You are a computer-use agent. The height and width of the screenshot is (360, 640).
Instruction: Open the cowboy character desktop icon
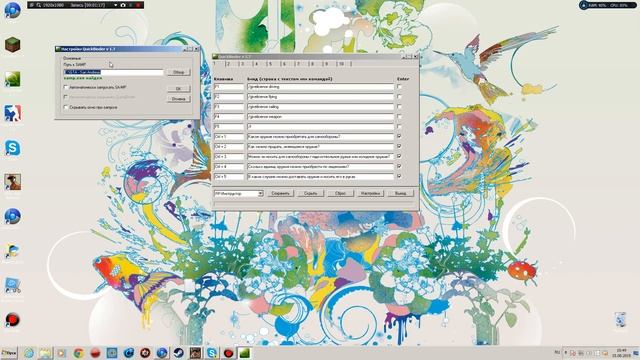(12, 182)
